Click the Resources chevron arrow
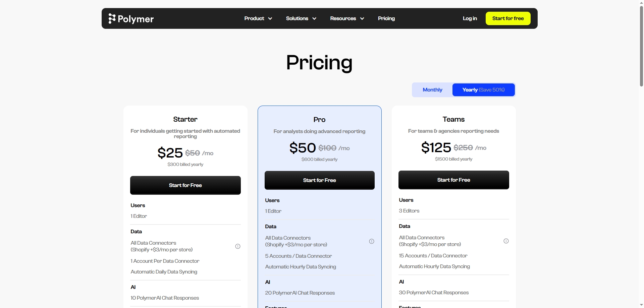 coord(362,19)
